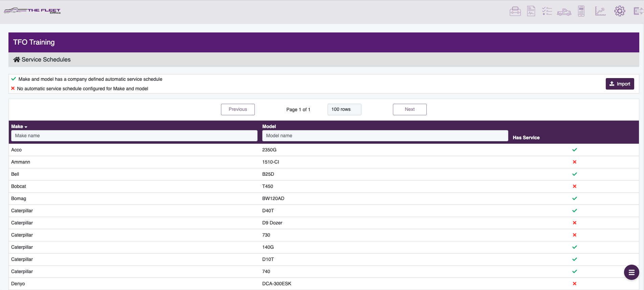Viewport: 644px width, 290px height.
Task: Open the round floating hamburger menu
Action: tap(631, 272)
